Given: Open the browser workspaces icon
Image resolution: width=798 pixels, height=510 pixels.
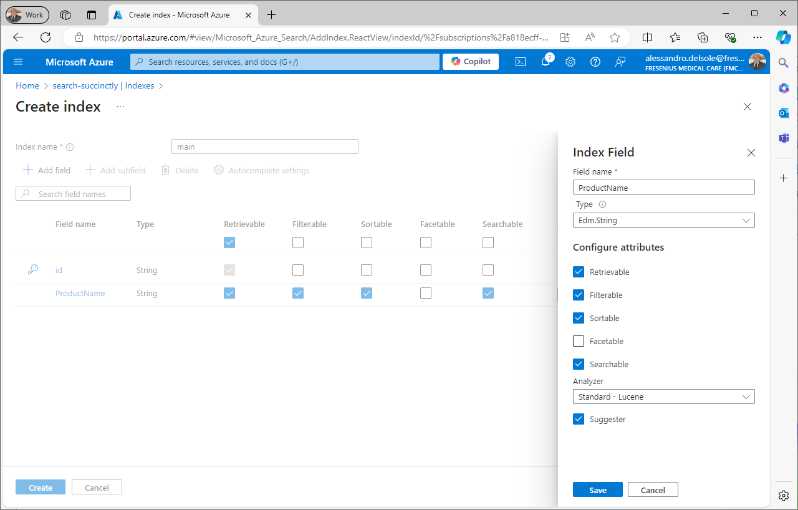Looking at the screenshot, I should [65, 15].
